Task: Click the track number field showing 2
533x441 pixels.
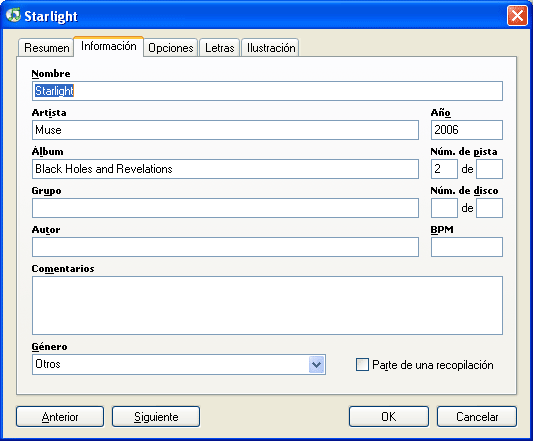Action: click(444, 169)
